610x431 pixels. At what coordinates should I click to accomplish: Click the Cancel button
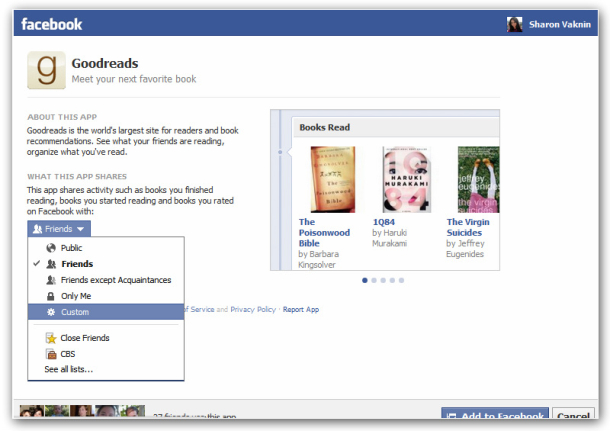click(x=573, y=414)
